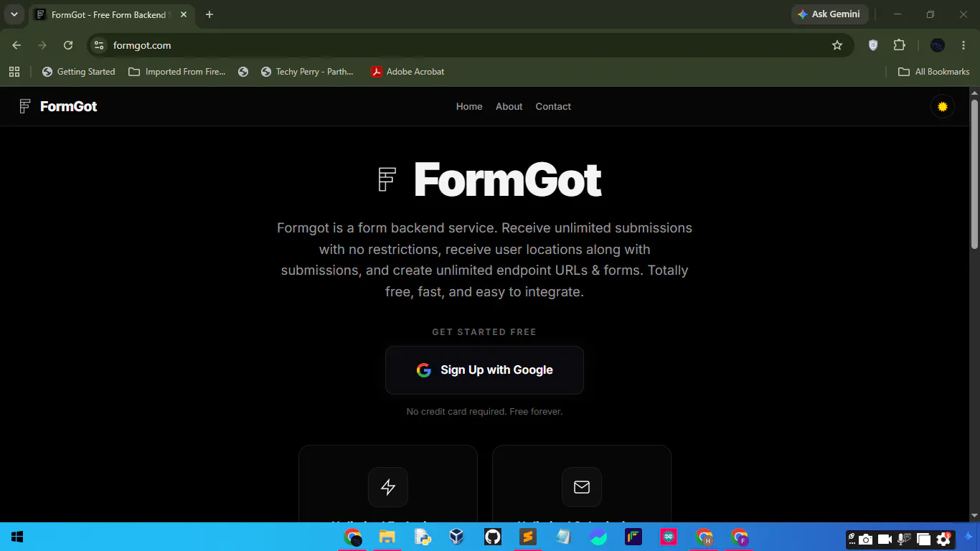The image size is (980, 551).
Task: Launch the Python file taskbar icon
Action: [423, 537]
